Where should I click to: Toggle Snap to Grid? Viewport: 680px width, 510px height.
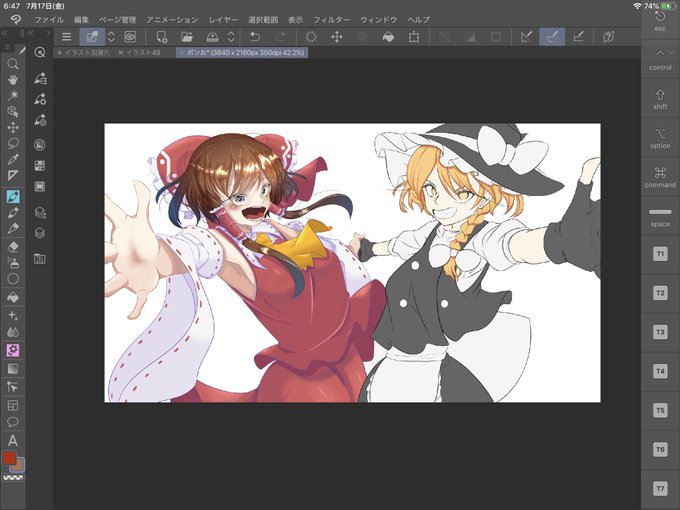[578, 37]
